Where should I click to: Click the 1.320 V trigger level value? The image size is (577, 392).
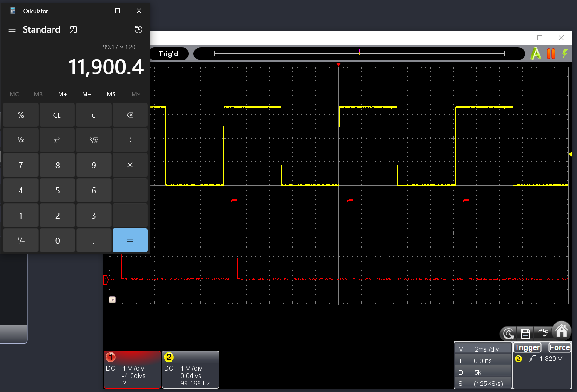(551, 359)
